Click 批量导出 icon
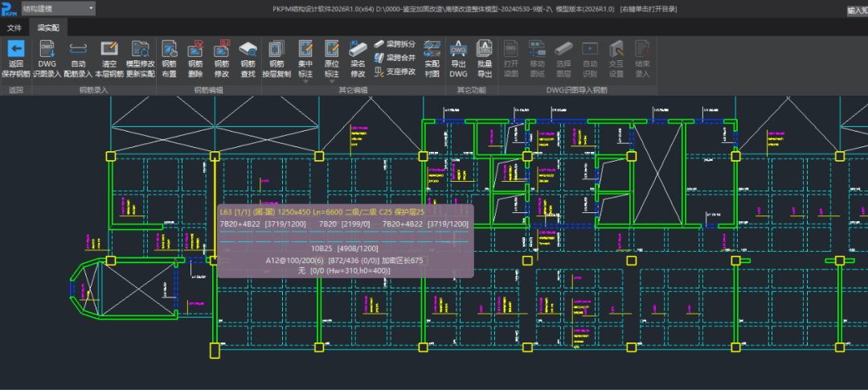Viewport: 868px width, 390px height. 485,49
